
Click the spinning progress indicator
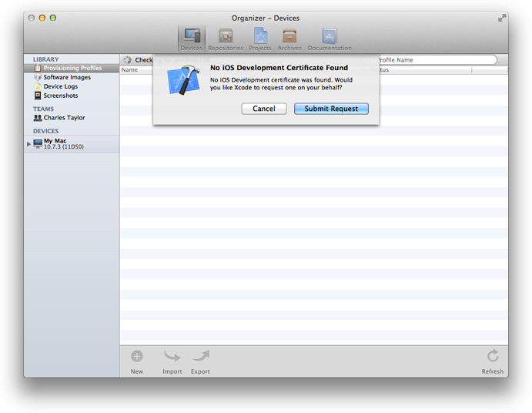tap(128, 60)
